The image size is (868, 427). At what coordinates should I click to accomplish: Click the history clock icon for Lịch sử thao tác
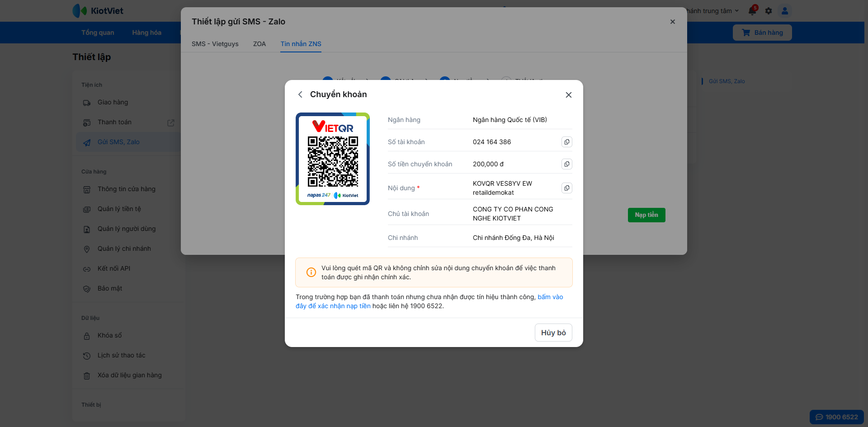(87, 356)
